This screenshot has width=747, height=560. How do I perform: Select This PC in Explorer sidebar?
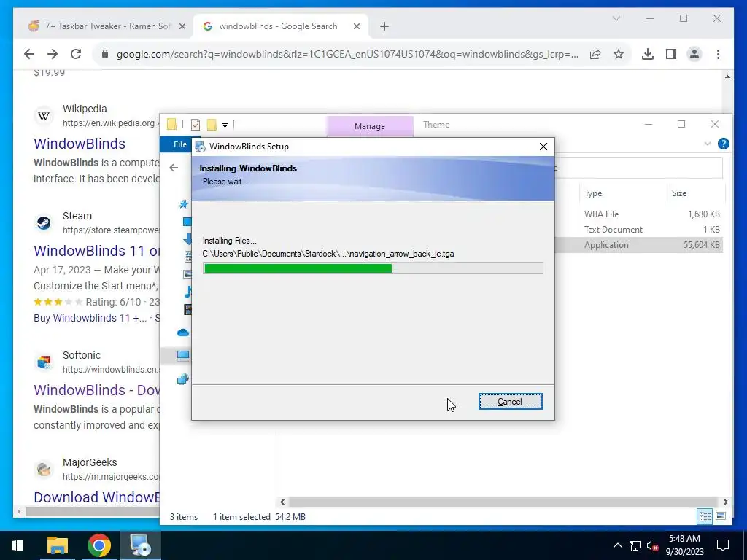pos(183,355)
